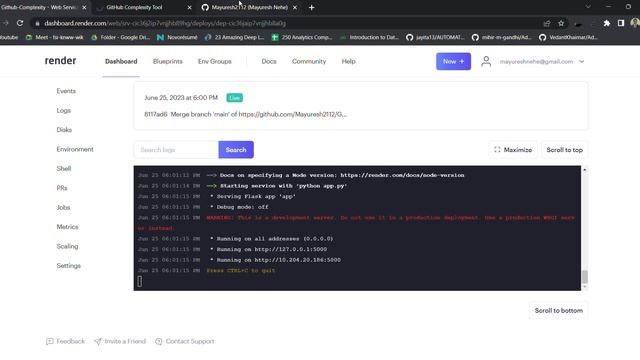The image size is (640, 360).
Task: Open 23 Amazing Deep L... bookmark
Action: coord(235,37)
